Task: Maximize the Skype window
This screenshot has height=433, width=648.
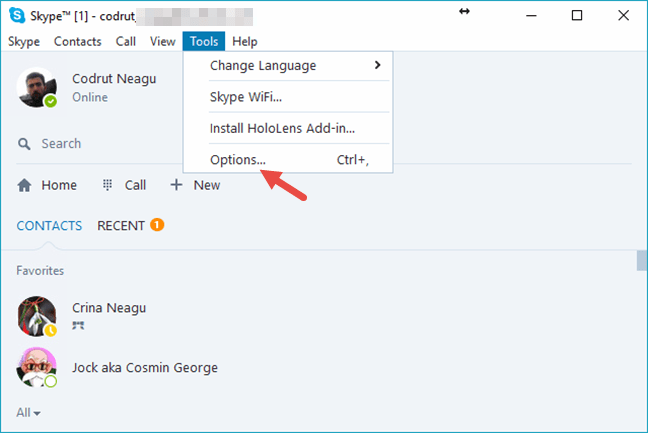Action: (x=577, y=16)
